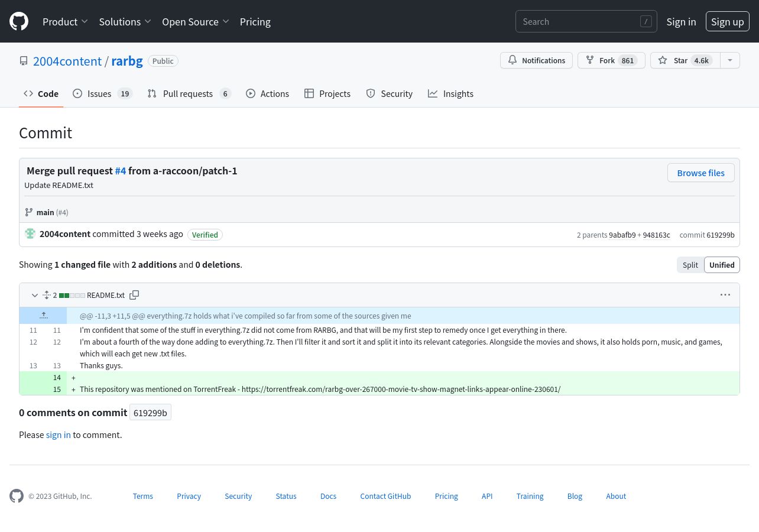Focus the Search input field
Image resolution: width=759 pixels, height=532 pixels.
click(586, 21)
